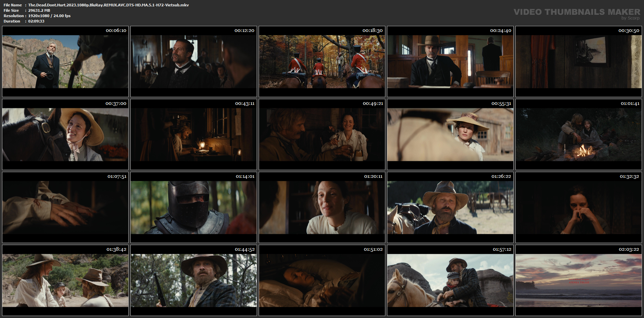Open the redcoat soldiers thumbnail at 00:18:30
This screenshot has width=644, height=318.
point(322,62)
